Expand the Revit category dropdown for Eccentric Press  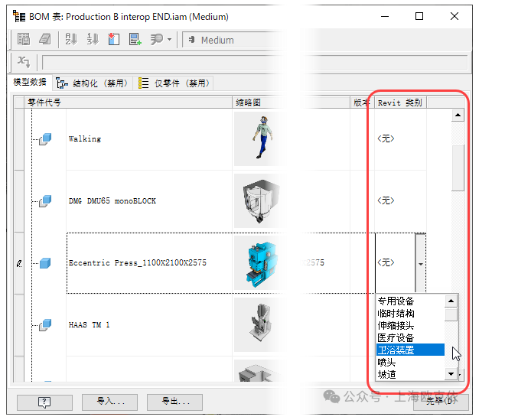pos(422,262)
